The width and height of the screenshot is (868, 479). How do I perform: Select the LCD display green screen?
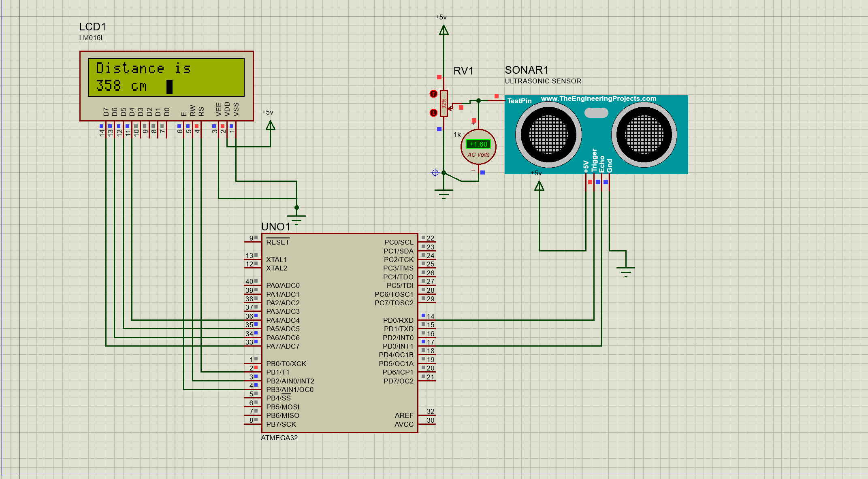[166, 77]
